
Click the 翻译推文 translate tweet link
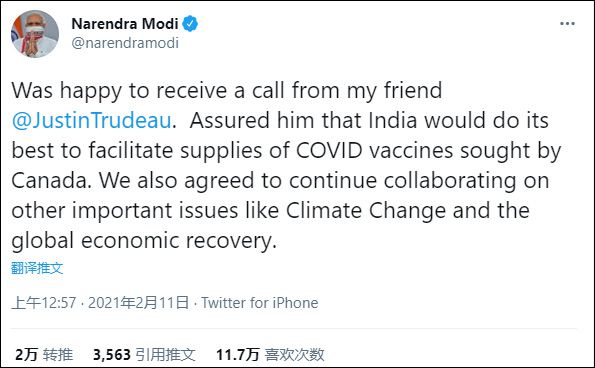pyautogui.click(x=37, y=268)
